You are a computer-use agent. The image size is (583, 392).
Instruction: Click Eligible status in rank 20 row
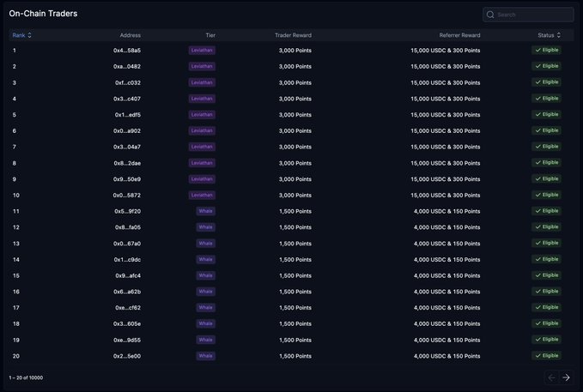[x=546, y=356]
